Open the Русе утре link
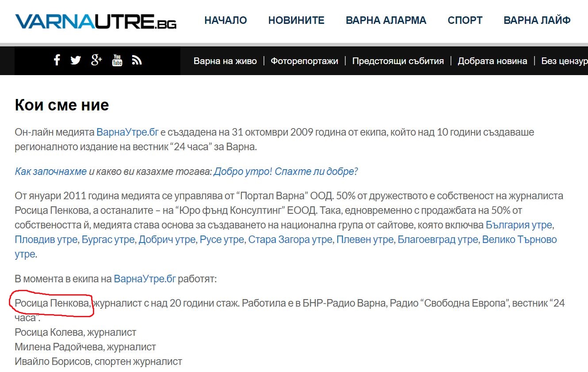 click(222, 239)
